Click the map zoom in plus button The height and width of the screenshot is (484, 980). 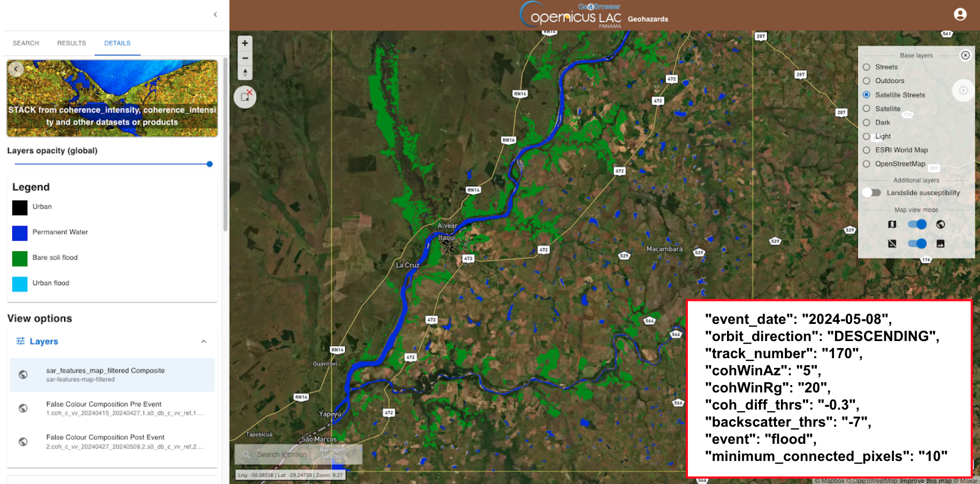point(245,43)
